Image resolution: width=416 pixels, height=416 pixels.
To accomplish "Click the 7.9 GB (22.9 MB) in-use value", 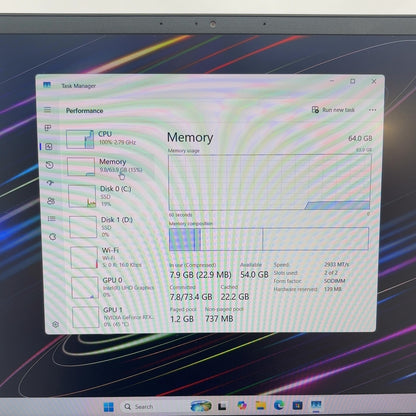I will pyautogui.click(x=200, y=275).
